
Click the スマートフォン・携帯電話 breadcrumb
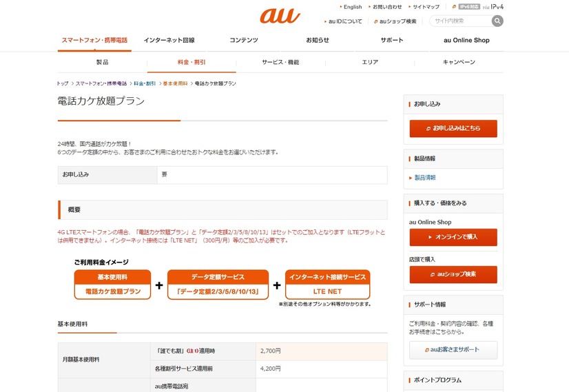click(x=101, y=83)
